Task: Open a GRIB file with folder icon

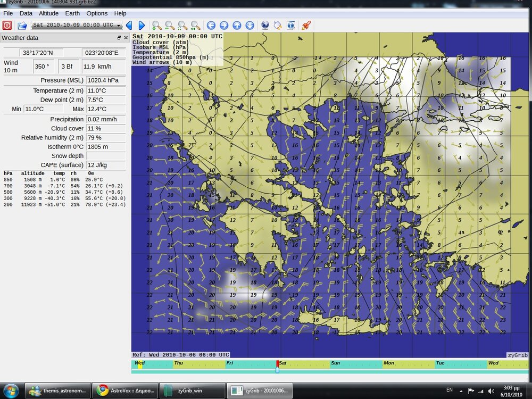Action: (22, 25)
